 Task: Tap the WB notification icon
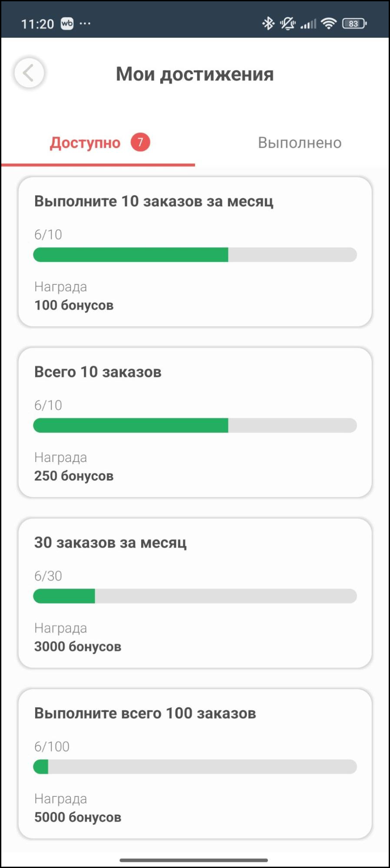pyautogui.click(x=67, y=23)
